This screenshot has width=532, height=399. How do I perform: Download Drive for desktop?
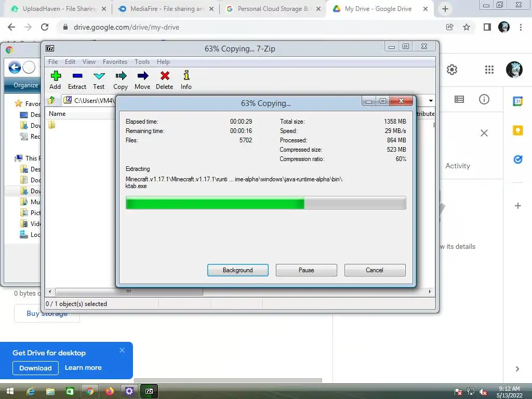35,368
